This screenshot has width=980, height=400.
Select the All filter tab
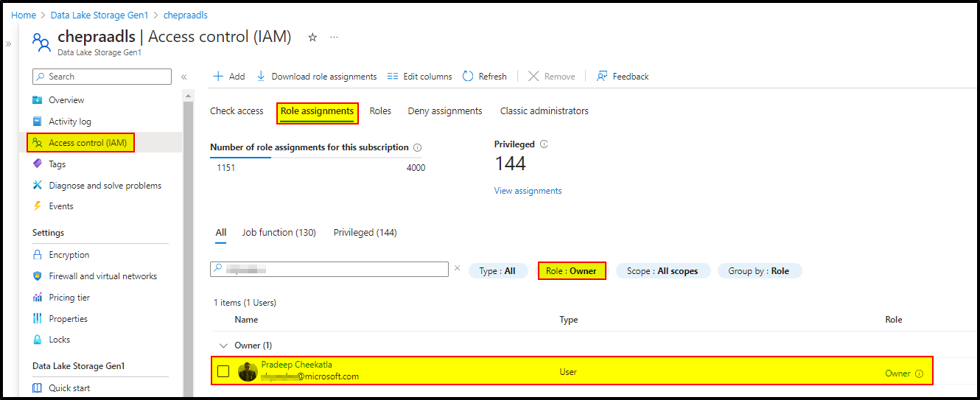click(221, 233)
